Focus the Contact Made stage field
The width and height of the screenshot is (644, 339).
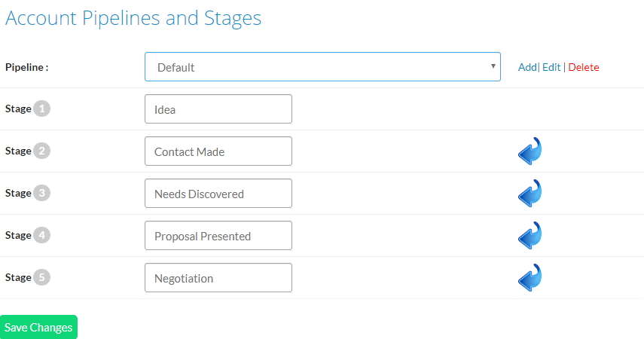pyautogui.click(x=218, y=151)
